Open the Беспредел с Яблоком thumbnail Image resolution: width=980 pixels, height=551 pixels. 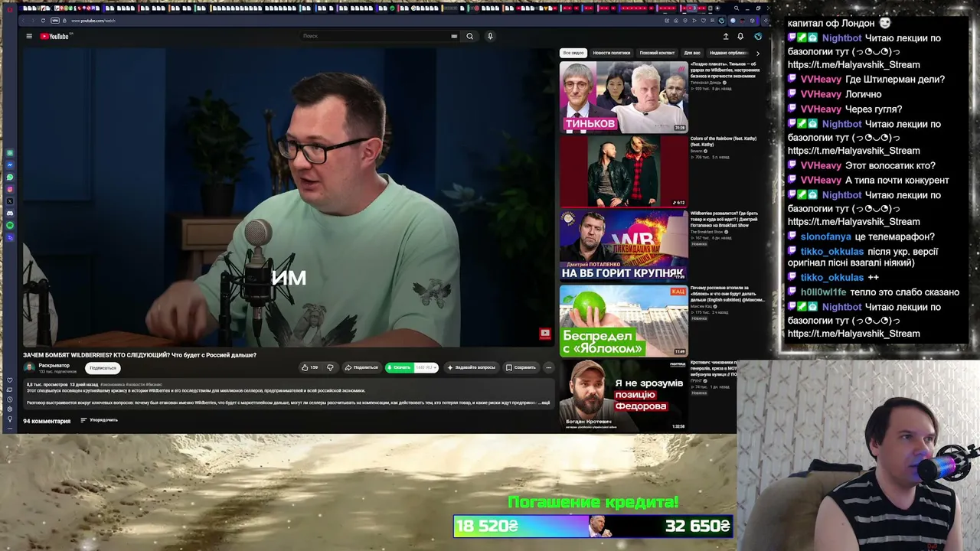[624, 321]
